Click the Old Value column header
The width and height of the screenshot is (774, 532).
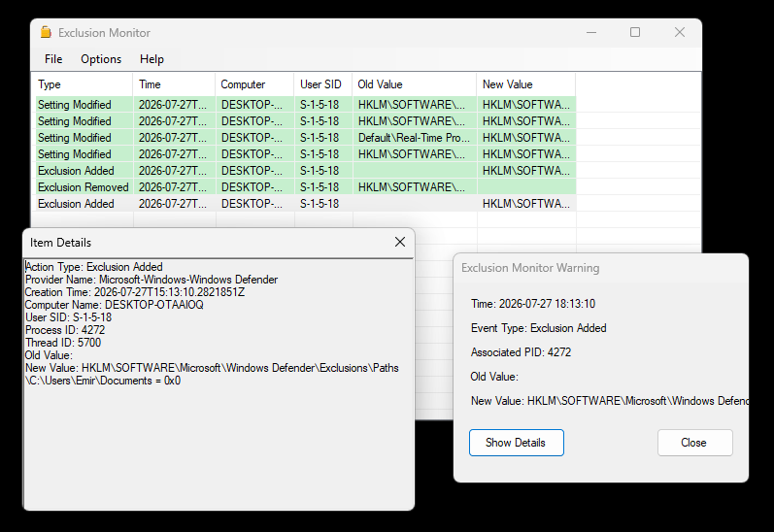pos(414,84)
